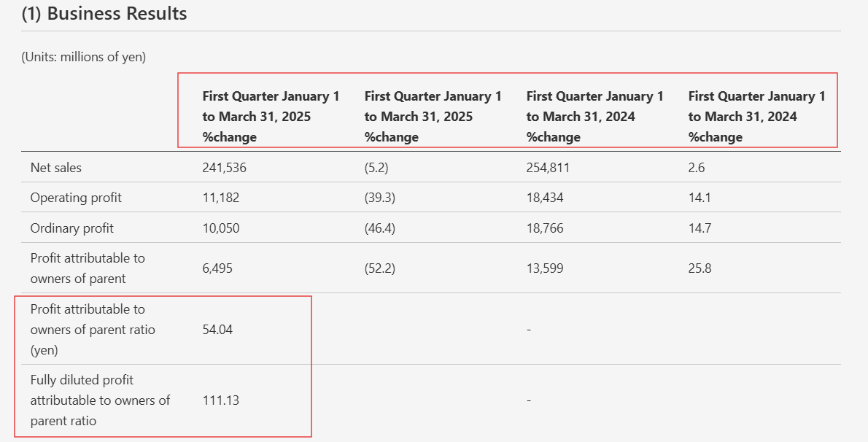Click the operating profit change (39.3)
868x442 pixels.
(380, 198)
